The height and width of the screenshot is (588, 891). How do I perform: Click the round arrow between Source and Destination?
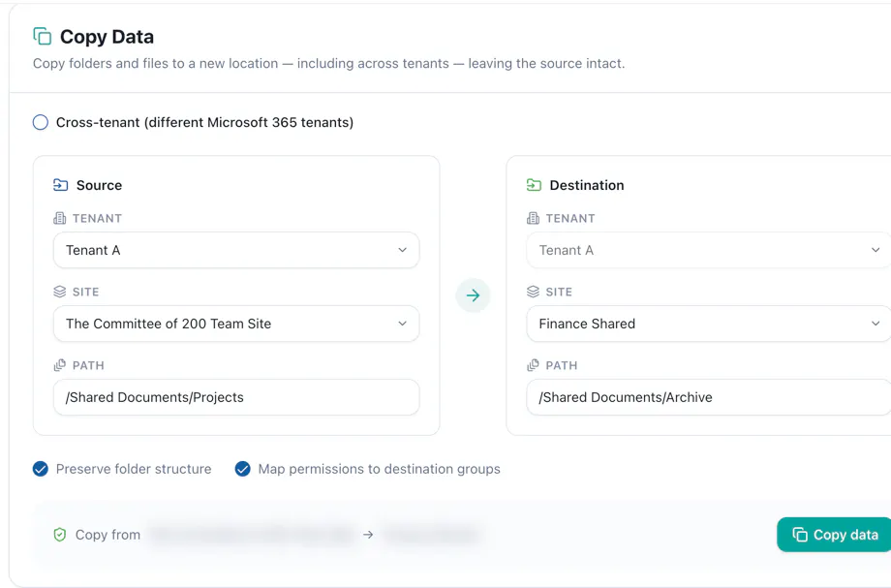coord(473,294)
